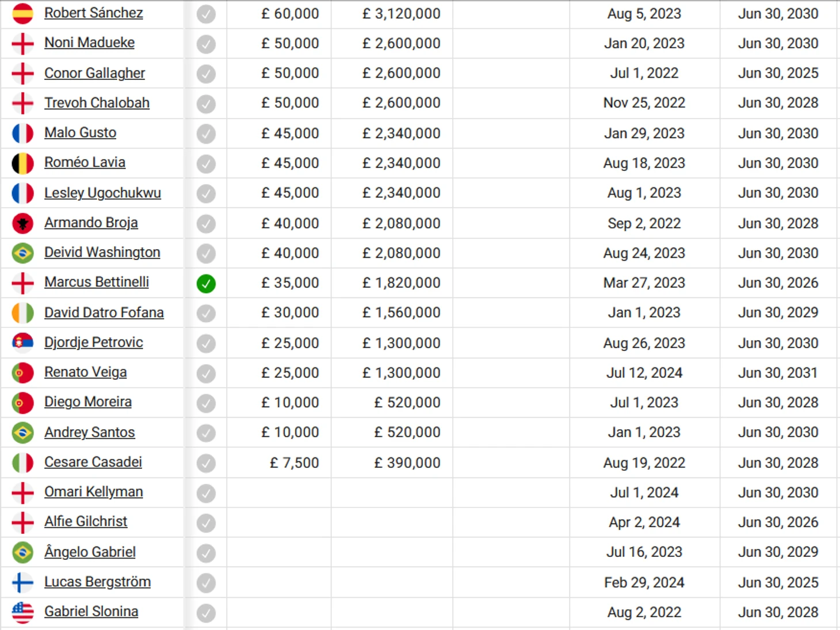Click the Ivory Coast flag beside David Datro Fofana
840x630 pixels.
coord(22,313)
